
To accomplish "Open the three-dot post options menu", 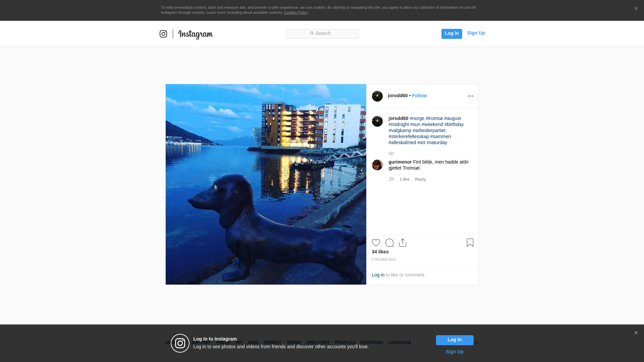I will [x=470, y=96].
